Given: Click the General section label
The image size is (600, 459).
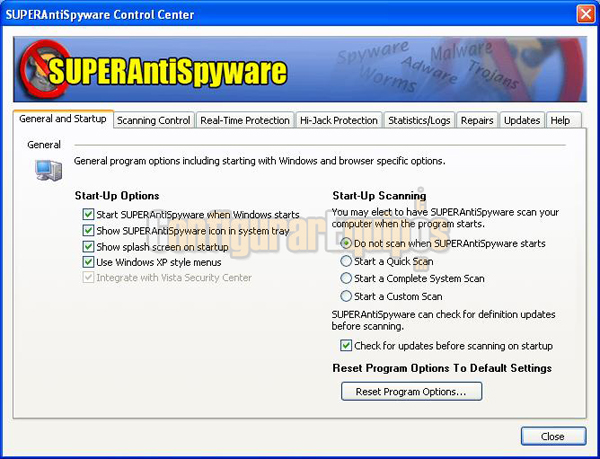Looking at the screenshot, I should (44, 145).
